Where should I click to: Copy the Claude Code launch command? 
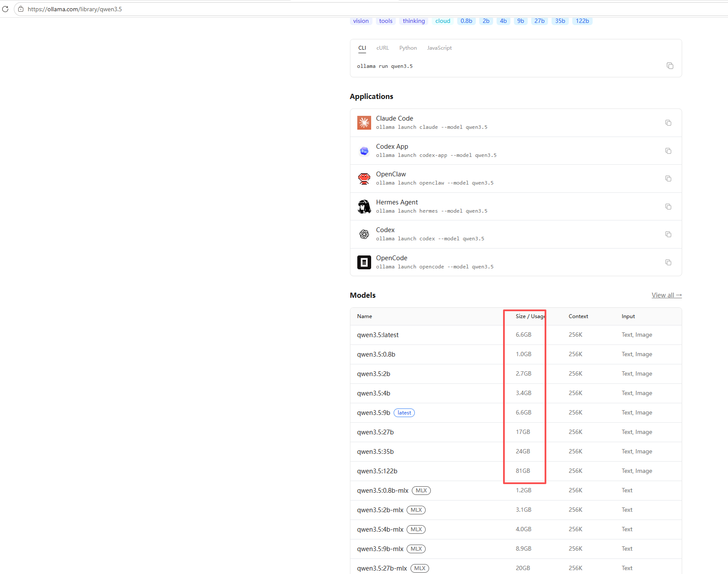(x=668, y=123)
